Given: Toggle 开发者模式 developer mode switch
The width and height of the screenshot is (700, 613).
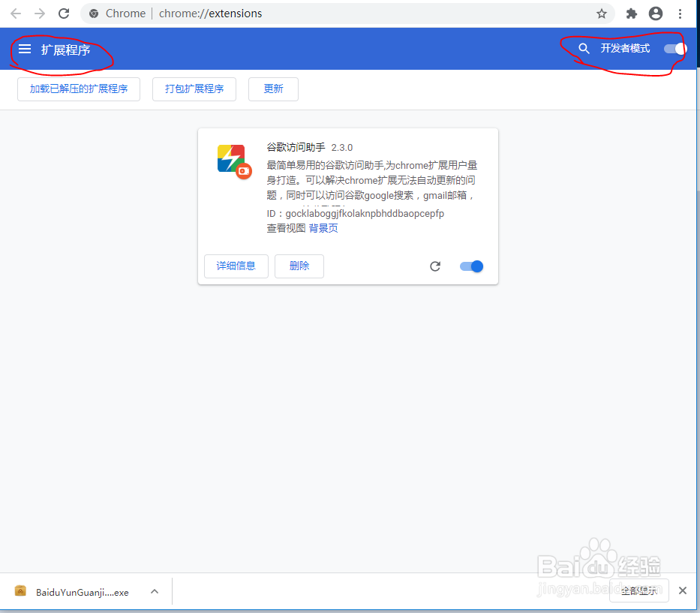Looking at the screenshot, I should coord(675,49).
